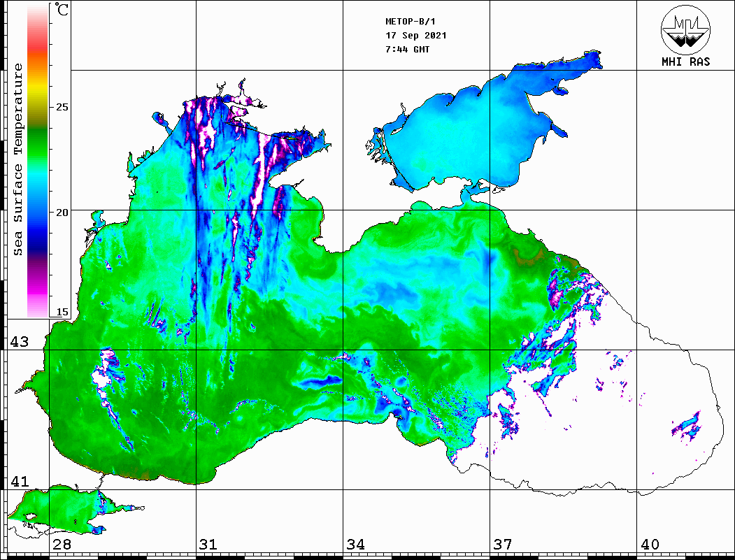Screen dimensions: 735x560
Task: Click the '°C' unit label
Action: (x=62, y=9)
